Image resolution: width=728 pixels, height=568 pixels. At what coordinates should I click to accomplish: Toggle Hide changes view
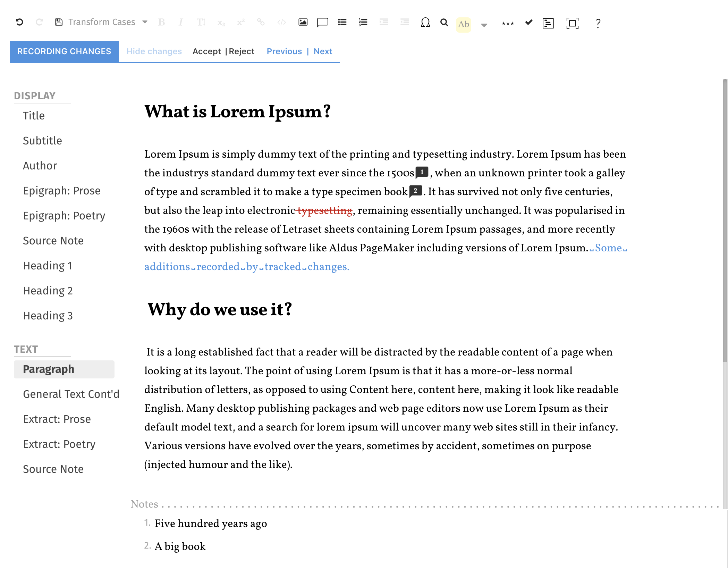[155, 51]
